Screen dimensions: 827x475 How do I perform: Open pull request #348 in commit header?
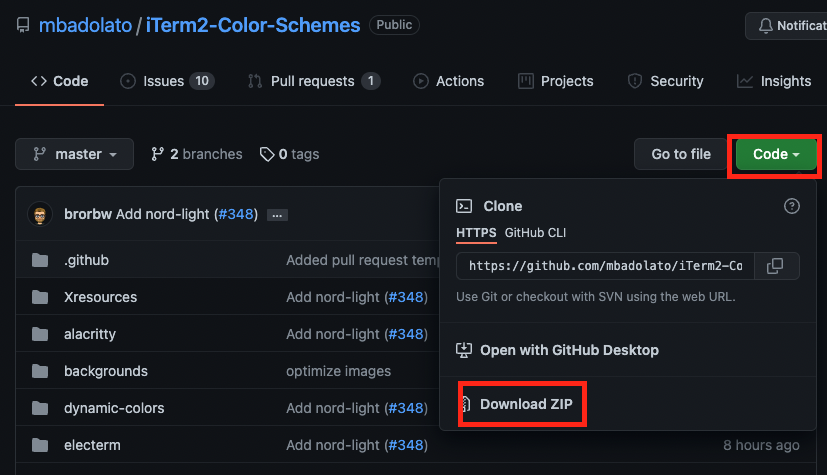pos(236,215)
